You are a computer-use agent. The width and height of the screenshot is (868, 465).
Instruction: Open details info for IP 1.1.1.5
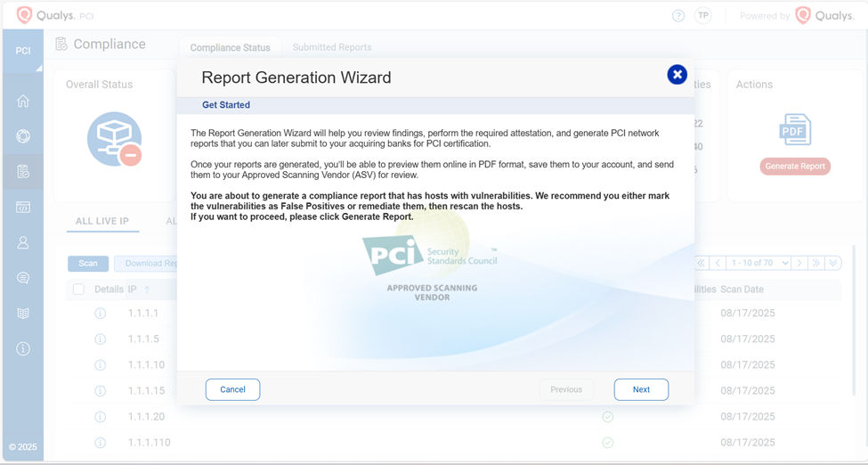pyautogui.click(x=101, y=339)
